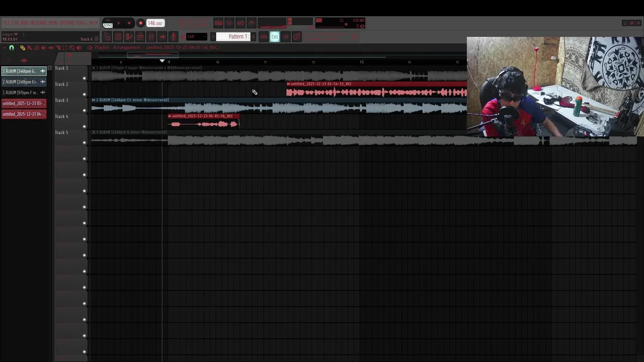Click the 3.2 countdown before recording icon
The width and height of the screenshot is (644, 362).
(229, 23)
